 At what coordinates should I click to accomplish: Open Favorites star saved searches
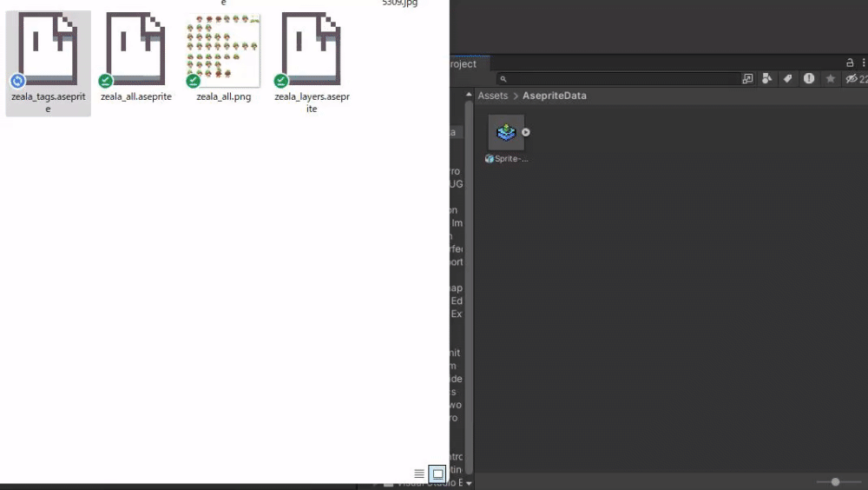(x=831, y=79)
